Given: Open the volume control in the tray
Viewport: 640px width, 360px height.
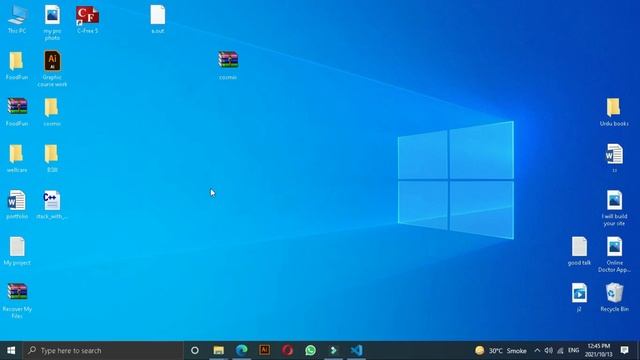Looking at the screenshot, I should [x=549, y=350].
